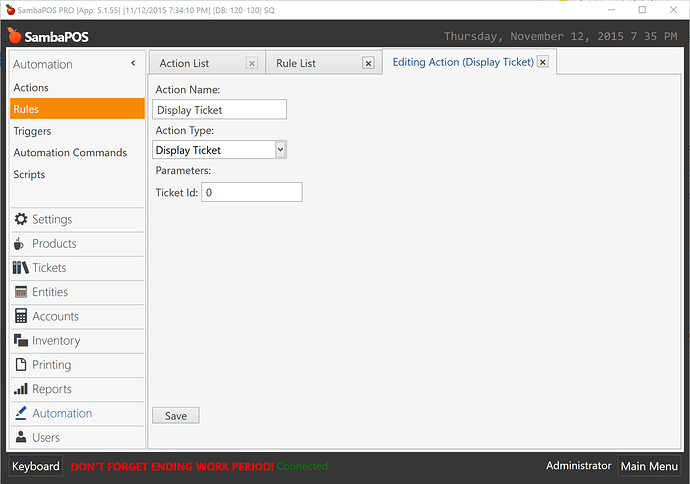Click the Accounts calculator icon

click(x=21, y=316)
